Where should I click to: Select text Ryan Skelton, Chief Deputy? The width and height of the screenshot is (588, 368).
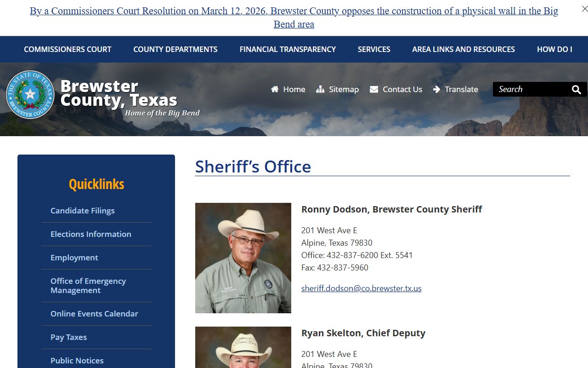[363, 333]
